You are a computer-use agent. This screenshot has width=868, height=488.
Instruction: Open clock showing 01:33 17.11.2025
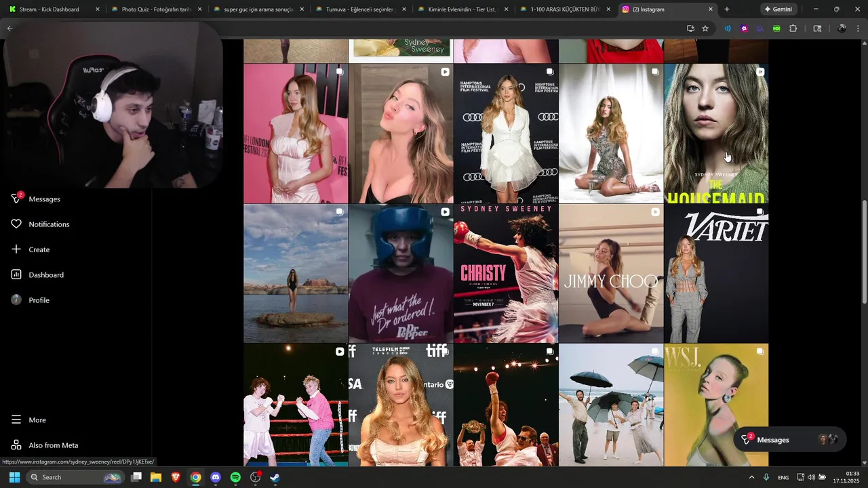click(846, 477)
